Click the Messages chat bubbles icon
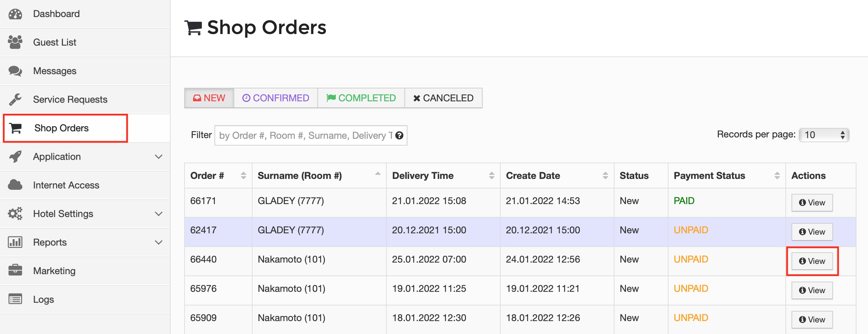 tap(15, 71)
